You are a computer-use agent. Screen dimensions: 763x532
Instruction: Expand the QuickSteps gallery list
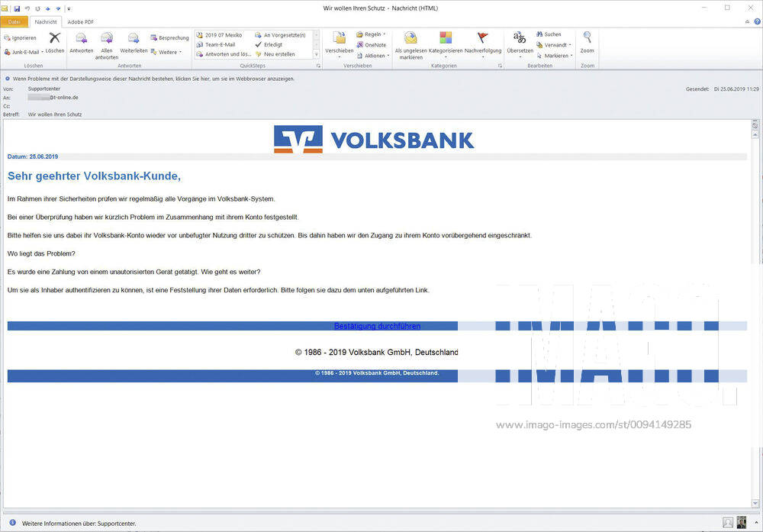click(x=317, y=54)
